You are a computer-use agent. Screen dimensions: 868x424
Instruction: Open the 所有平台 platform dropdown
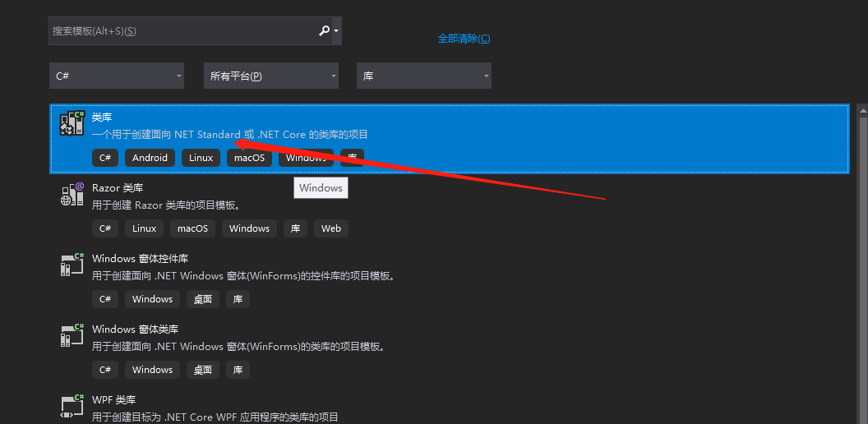(271, 76)
